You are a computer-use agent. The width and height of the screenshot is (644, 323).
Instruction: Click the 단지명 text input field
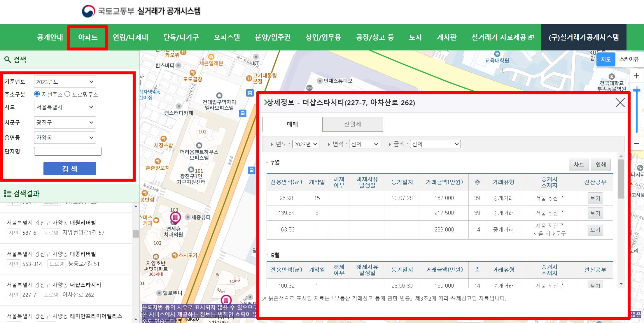point(68,151)
